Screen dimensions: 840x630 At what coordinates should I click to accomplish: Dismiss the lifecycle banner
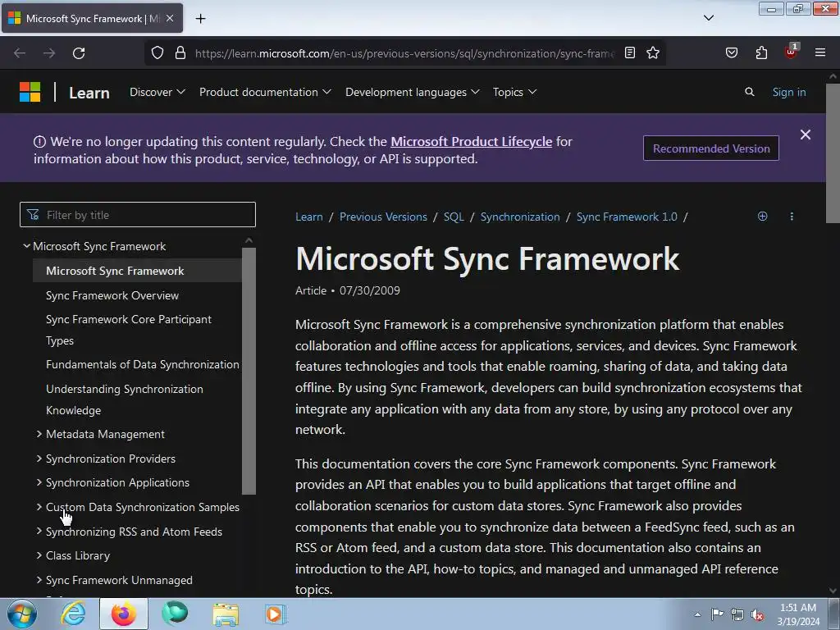(806, 135)
